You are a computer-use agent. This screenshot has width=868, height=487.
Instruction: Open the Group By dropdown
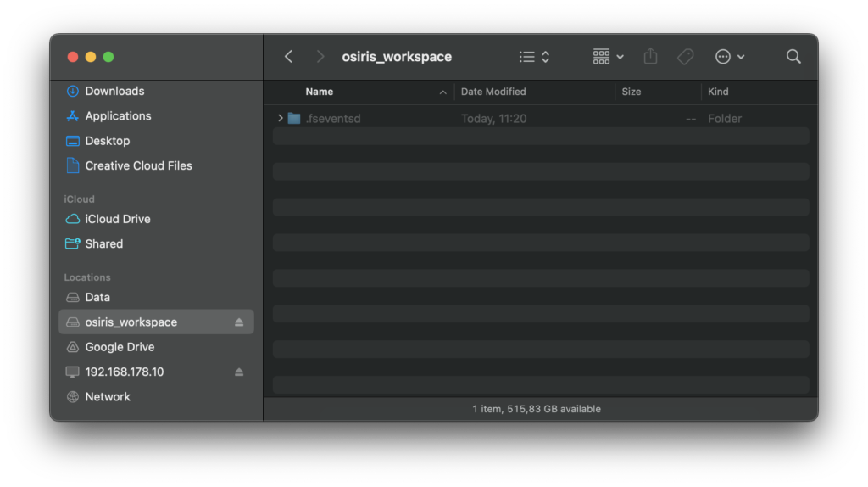pyautogui.click(x=608, y=57)
